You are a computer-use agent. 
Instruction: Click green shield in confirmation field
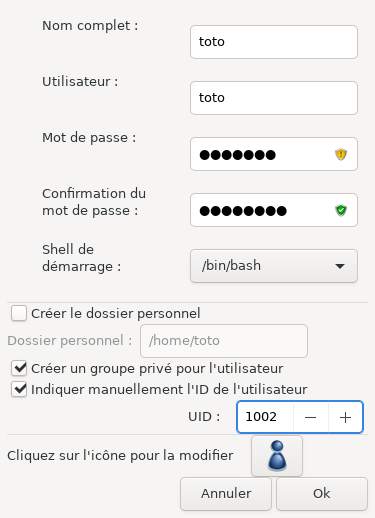[341, 210]
